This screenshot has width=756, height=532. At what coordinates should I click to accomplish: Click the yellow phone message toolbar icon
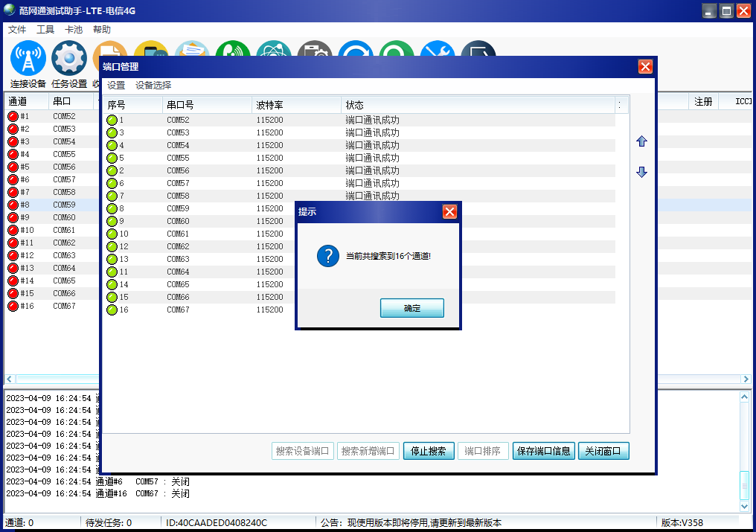151,48
